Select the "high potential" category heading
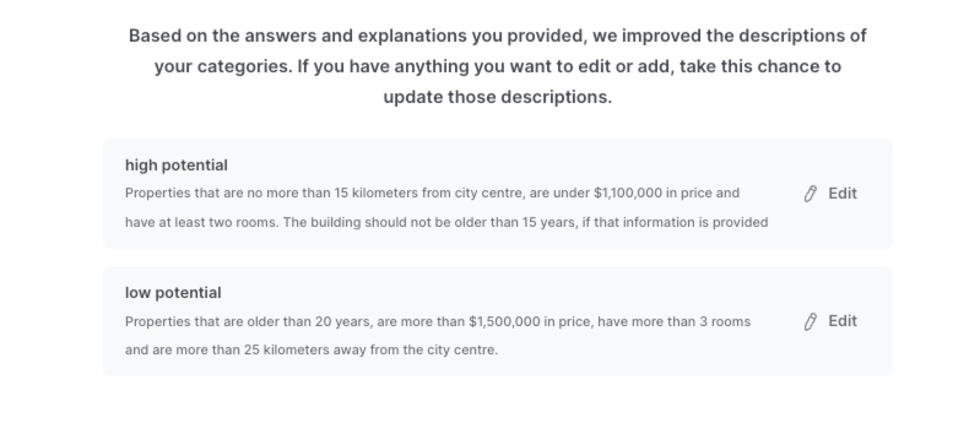The image size is (980, 423). (176, 166)
